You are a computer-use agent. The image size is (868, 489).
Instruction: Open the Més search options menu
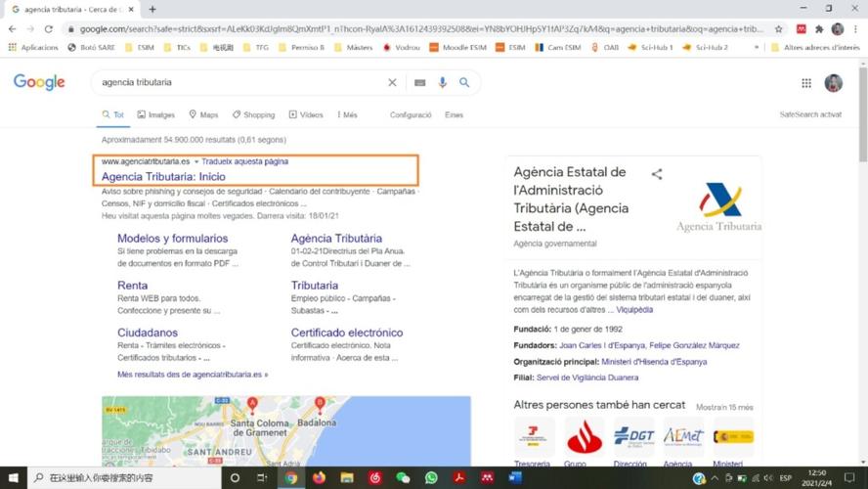[x=347, y=114]
